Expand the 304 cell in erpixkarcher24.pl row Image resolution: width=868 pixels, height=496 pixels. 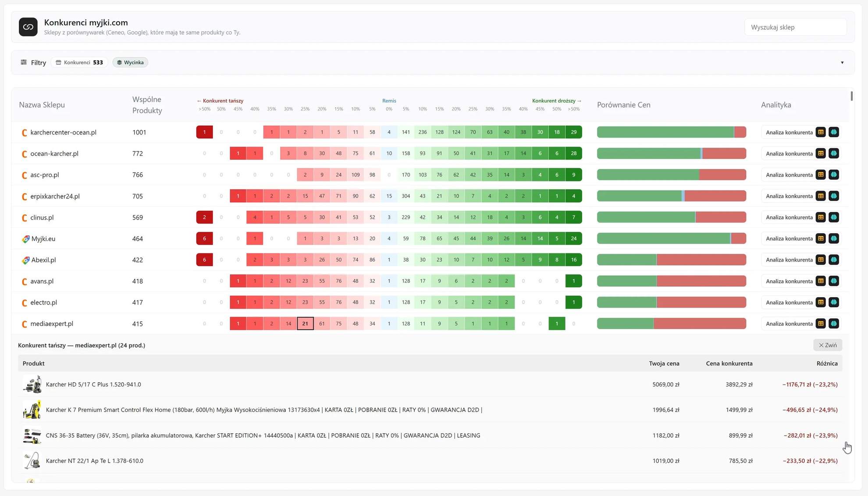click(406, 196)
